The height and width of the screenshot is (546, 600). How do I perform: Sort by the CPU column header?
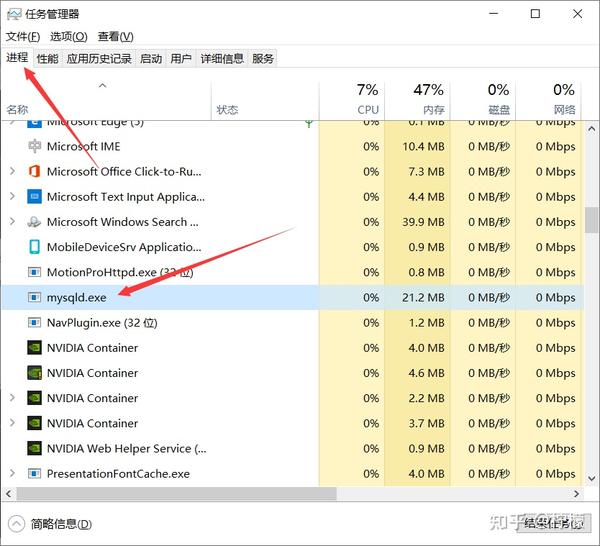click(x=351, y=101)
